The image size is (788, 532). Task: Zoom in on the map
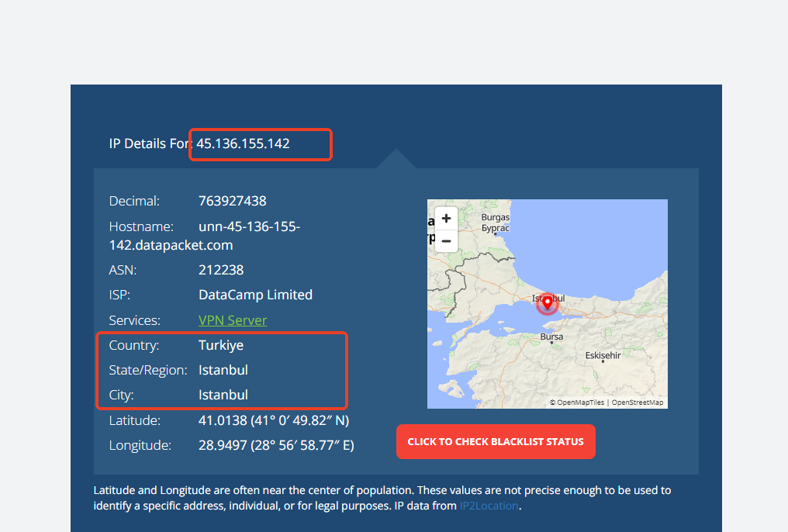(446, 219)
